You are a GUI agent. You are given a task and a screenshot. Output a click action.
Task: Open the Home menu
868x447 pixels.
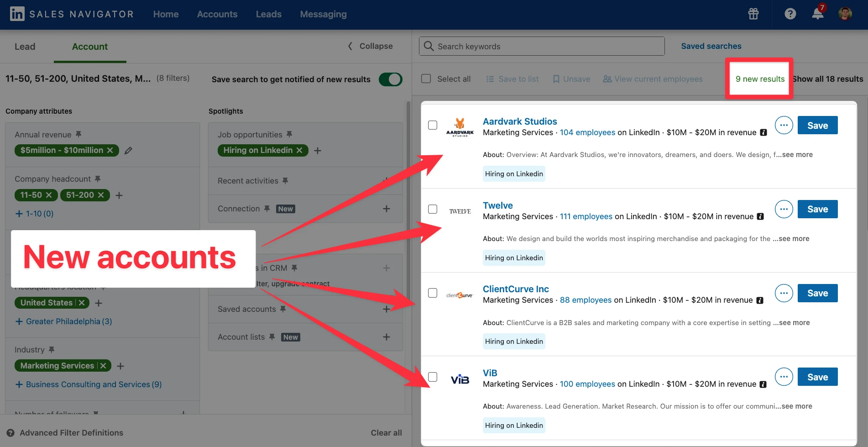(x=166, y=14)
